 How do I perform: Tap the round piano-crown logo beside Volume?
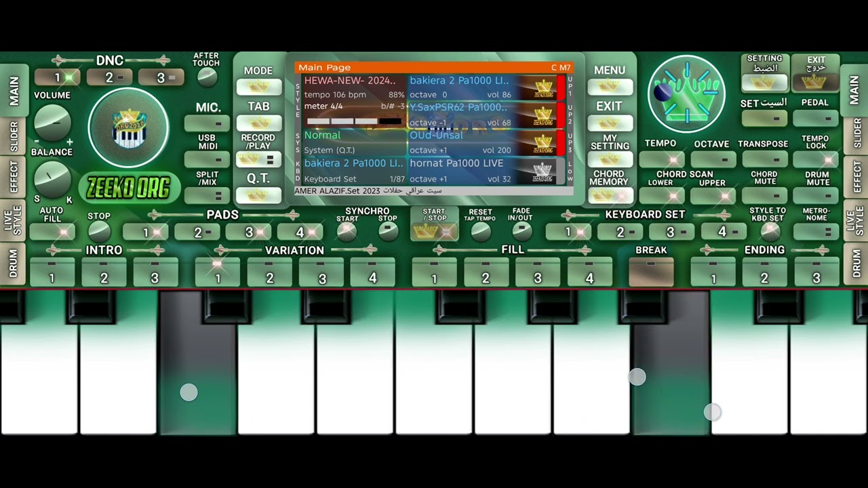click(128, 127)
